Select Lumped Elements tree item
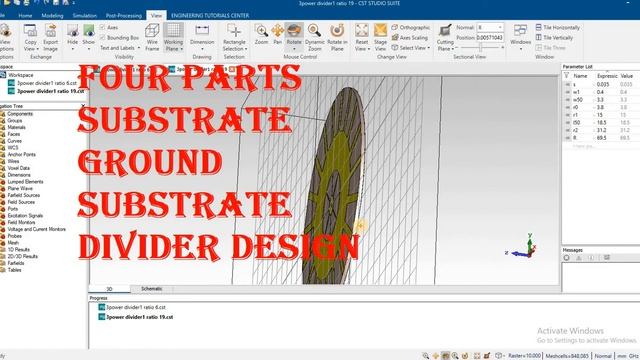The image size is (640, 360). (x=25, y=182)
